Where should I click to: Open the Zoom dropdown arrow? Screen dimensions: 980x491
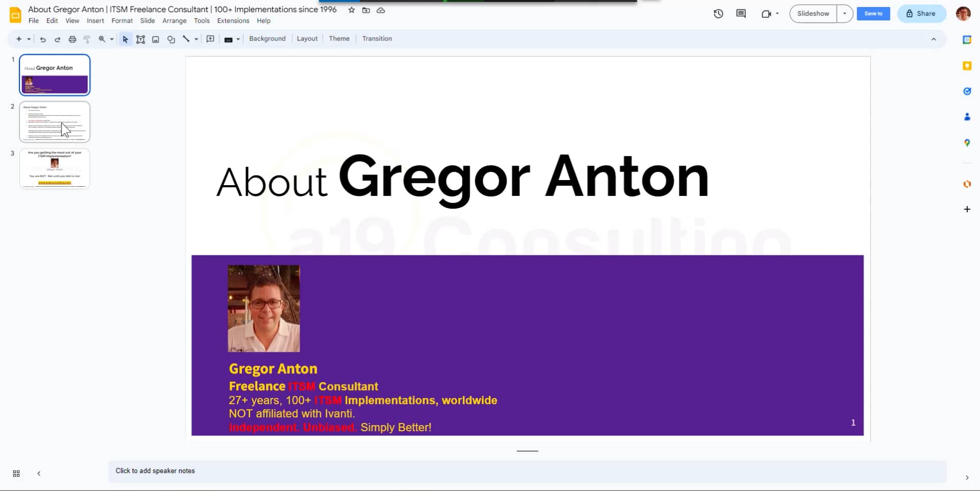click(110, 39)
